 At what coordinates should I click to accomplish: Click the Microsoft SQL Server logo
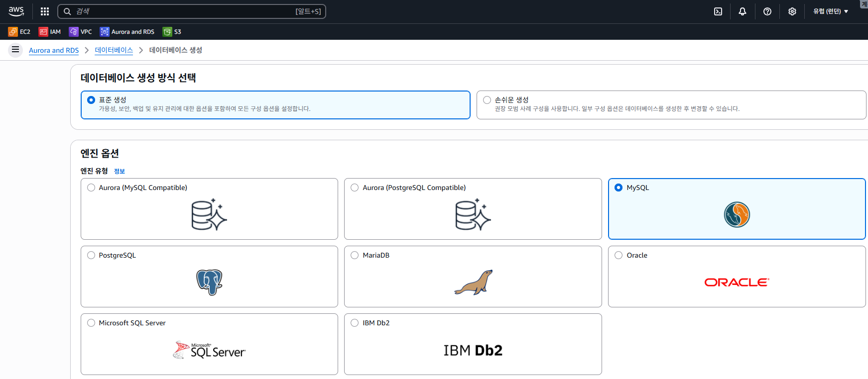point(209,350)
